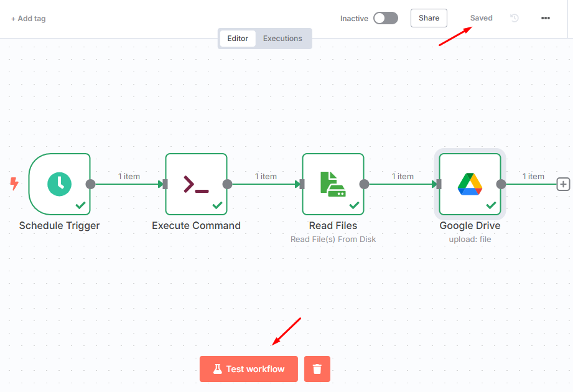The width and height of the screenshot is (573, 392).
Task: Click the Share button
Action: point(429,18)
